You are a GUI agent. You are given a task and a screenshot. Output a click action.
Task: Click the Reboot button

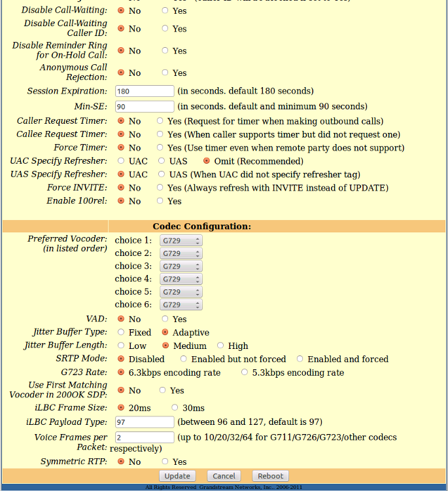tap(270, 476)
